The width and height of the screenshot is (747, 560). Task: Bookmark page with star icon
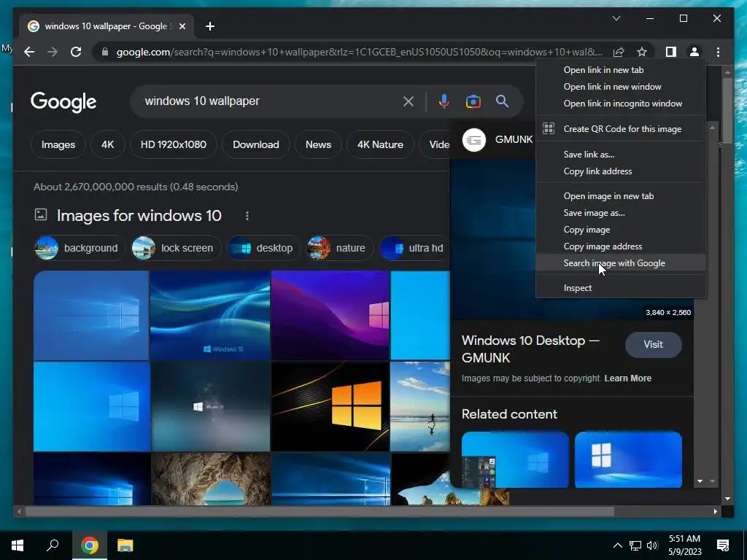click(x=642, y=52)
